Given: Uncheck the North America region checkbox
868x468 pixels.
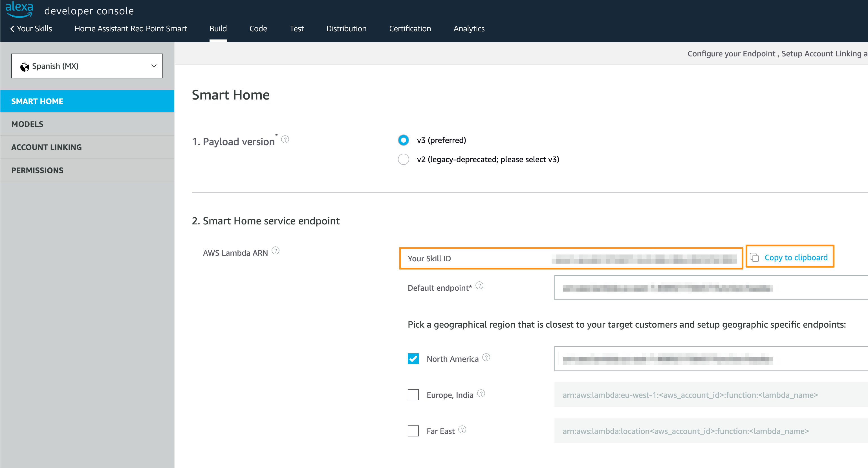Looking at the screenshot, I should pyautogui.click(x=413, y=359).
